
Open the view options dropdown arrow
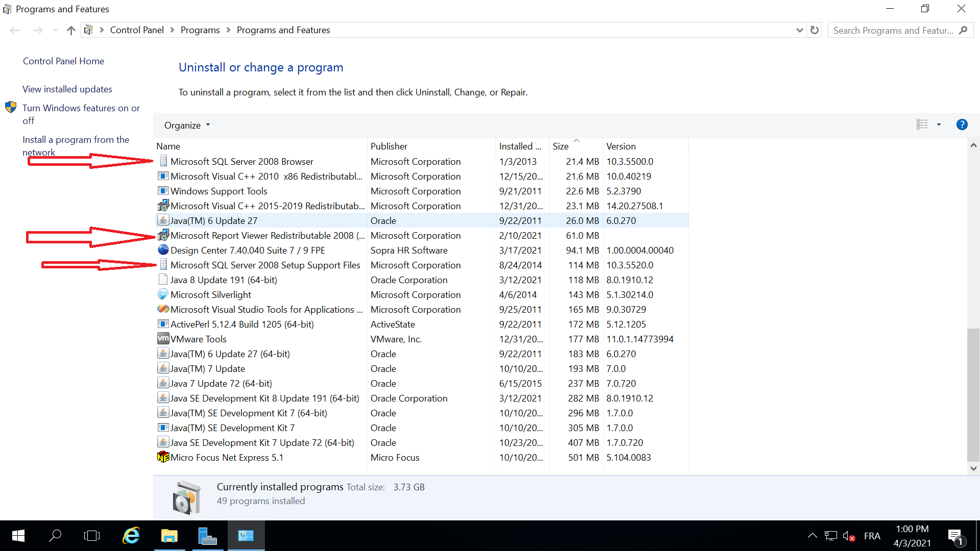(939, 124)
